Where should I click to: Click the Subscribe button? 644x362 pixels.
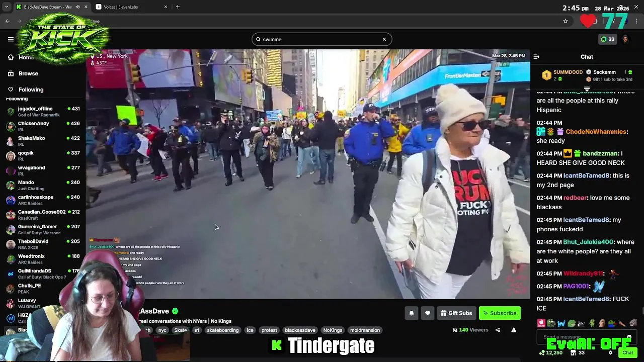tap(500, 313)
